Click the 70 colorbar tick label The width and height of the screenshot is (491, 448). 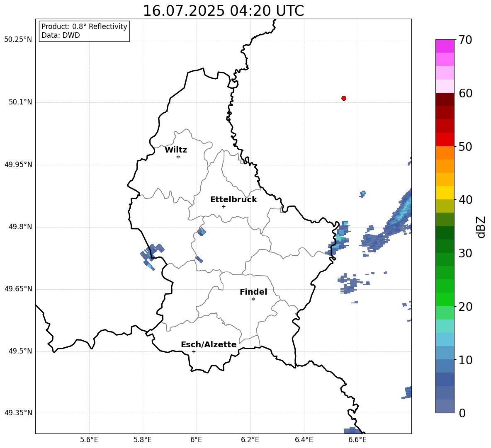click(465, 40)
